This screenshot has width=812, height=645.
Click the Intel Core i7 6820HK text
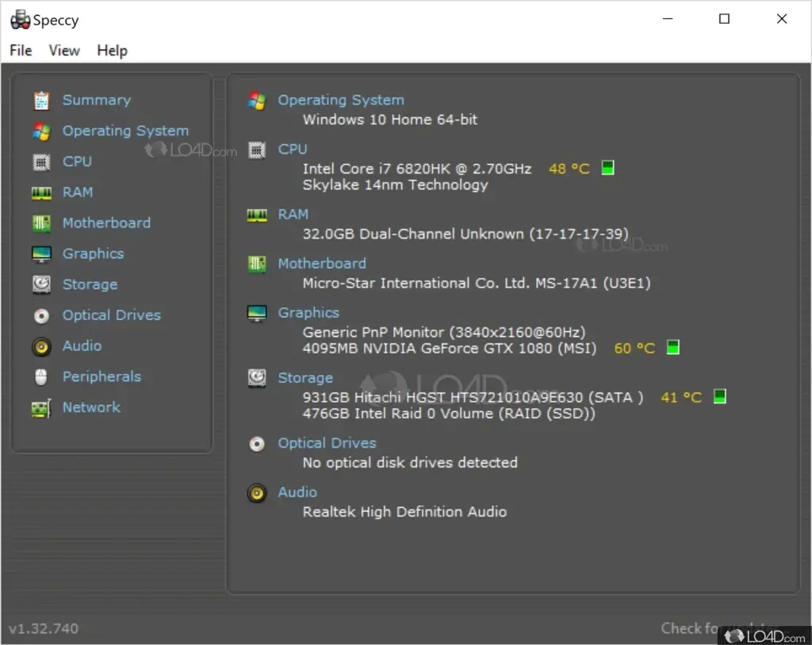click(x=417, y=169)
